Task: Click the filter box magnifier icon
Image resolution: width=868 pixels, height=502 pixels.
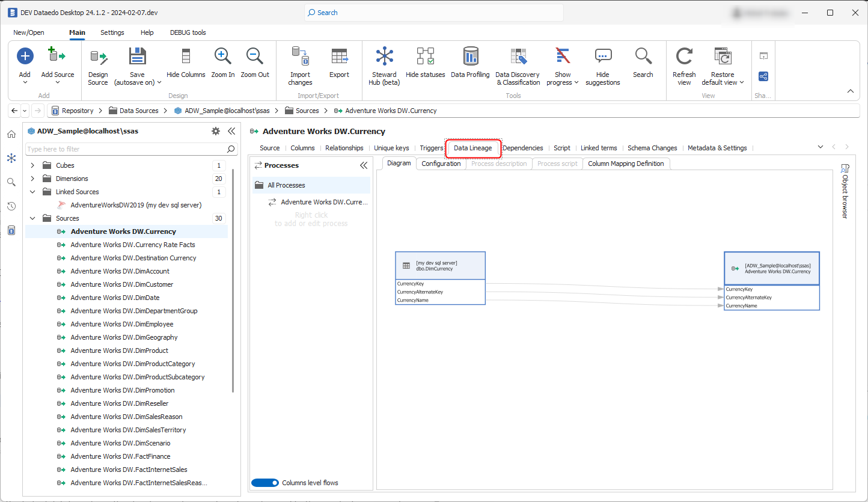Action: (231, 149)
